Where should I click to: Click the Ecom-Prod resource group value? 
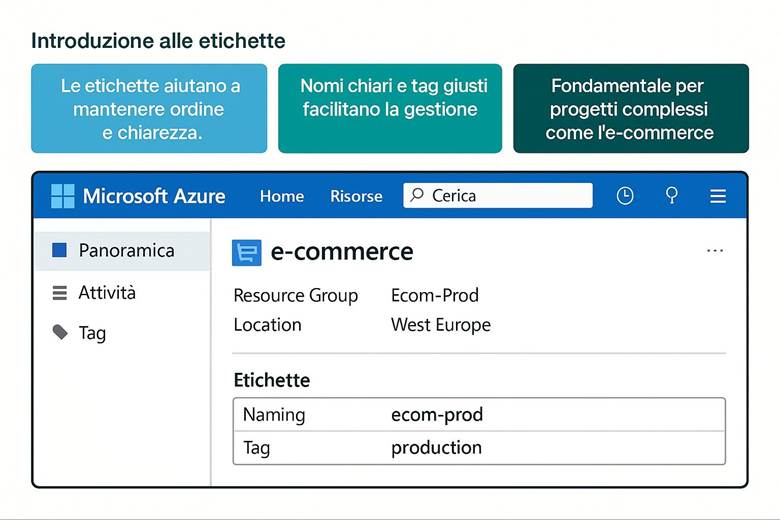click(435, 295)
